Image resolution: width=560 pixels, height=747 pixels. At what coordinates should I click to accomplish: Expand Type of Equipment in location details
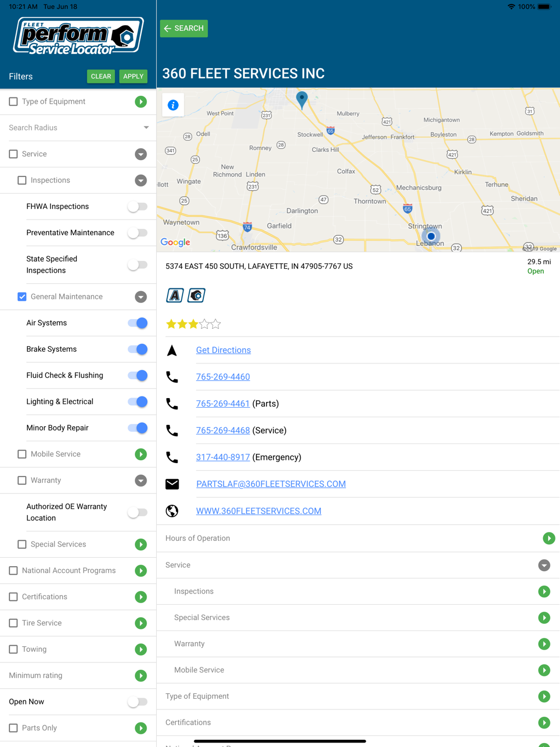tap(544, 697)
